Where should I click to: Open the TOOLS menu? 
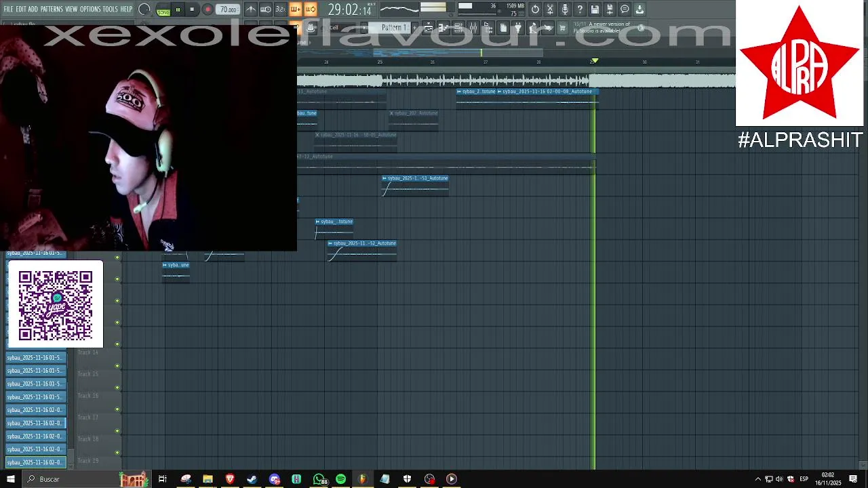click(x=111, y=9)
